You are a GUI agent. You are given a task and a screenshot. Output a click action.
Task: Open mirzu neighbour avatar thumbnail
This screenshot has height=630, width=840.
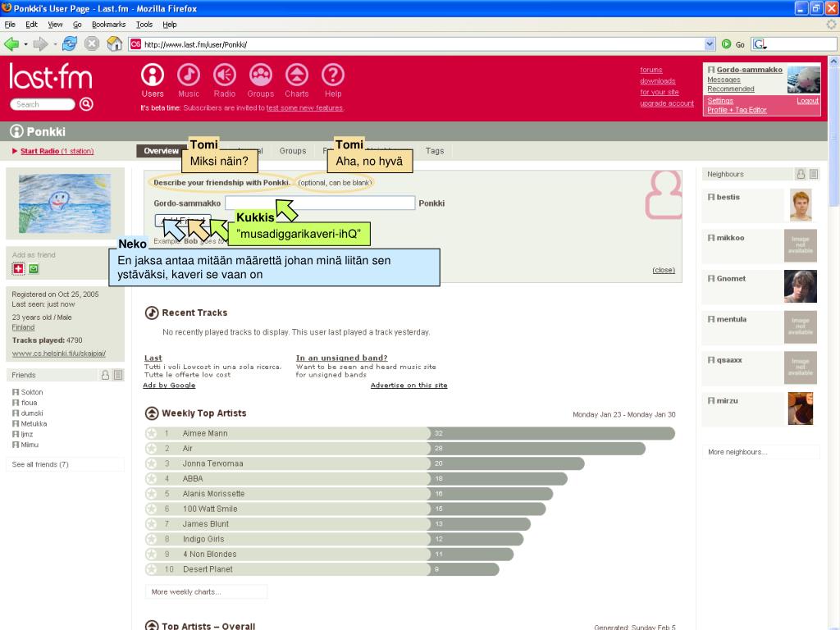[801, 409]
